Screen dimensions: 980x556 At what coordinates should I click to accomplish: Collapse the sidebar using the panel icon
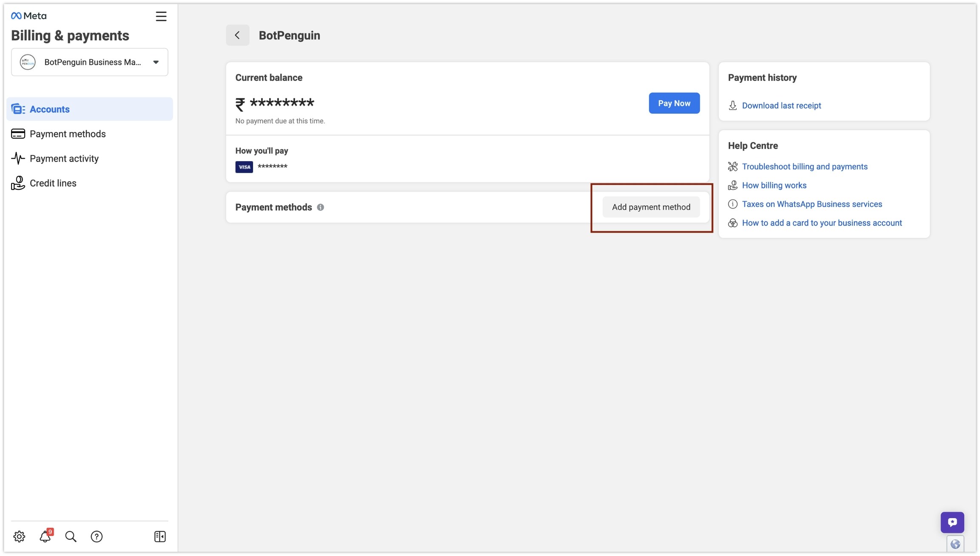click(160, 536)
